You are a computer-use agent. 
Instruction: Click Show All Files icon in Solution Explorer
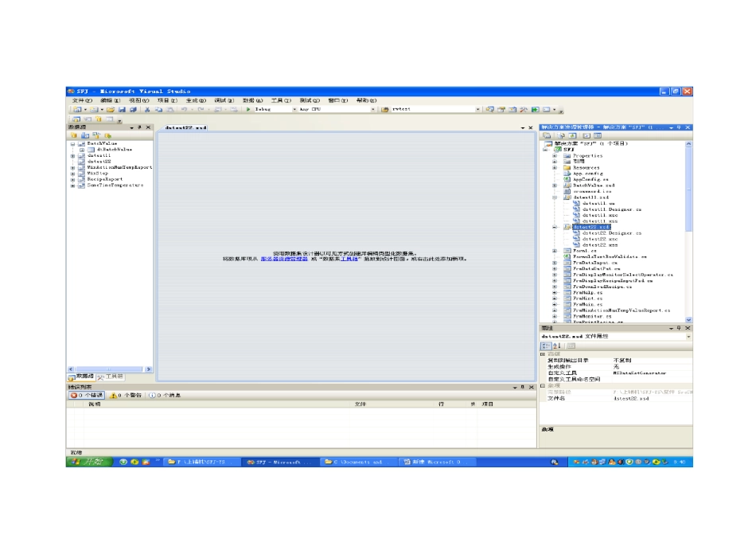[x=561, y=136]
